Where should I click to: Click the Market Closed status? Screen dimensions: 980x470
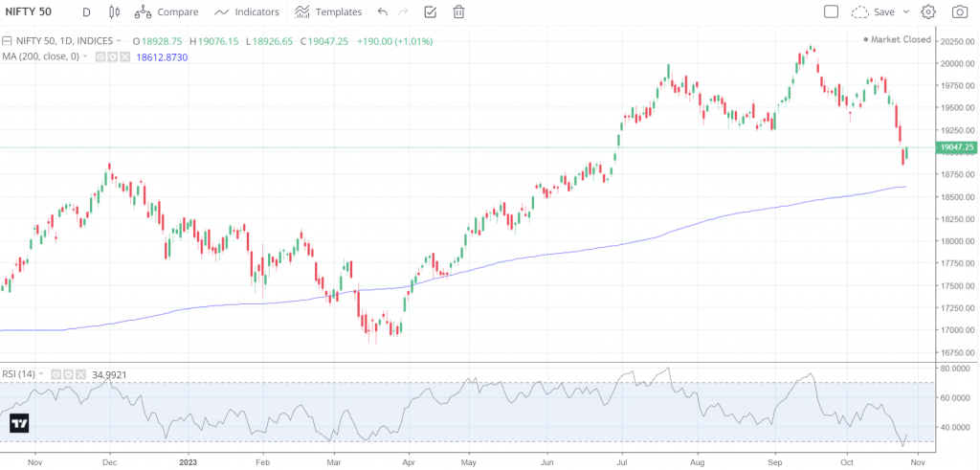(x=897, y=39)
